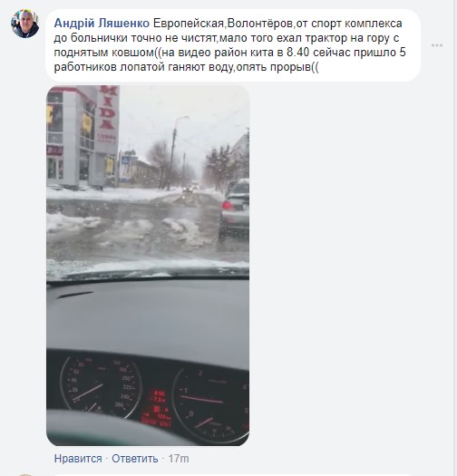457x476 pixels.
Task: Click the silver car in the video frame
Action: [x=235, y=211]
